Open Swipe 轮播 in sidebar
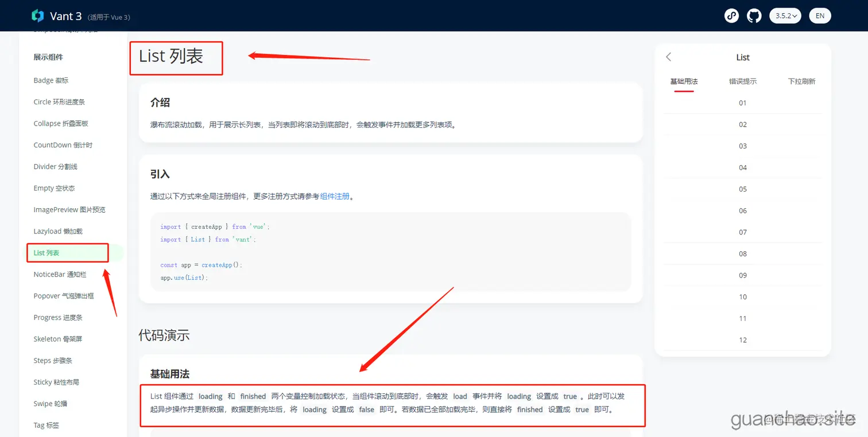Screen dimensions: 868x437 click(51, 404)
